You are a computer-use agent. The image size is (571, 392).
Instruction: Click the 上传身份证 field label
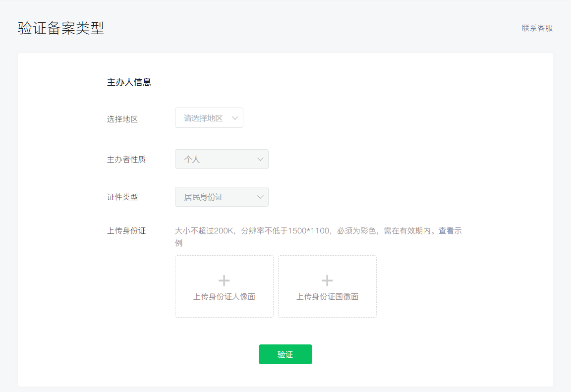(x=126, y=231)
